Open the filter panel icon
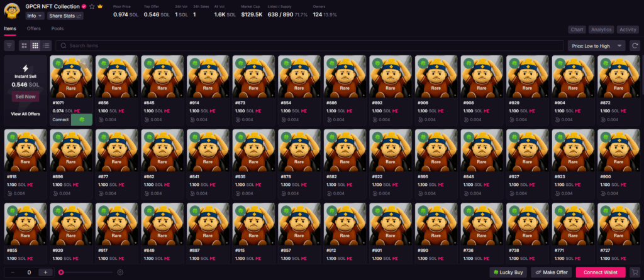This screenshot has width=644, height=280. pos(9,46)
